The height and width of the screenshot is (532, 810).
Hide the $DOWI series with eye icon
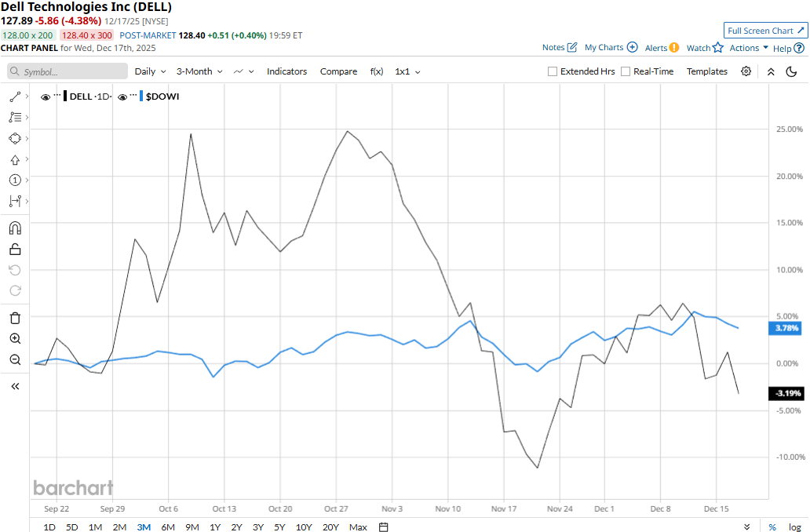tap(122, 97)
